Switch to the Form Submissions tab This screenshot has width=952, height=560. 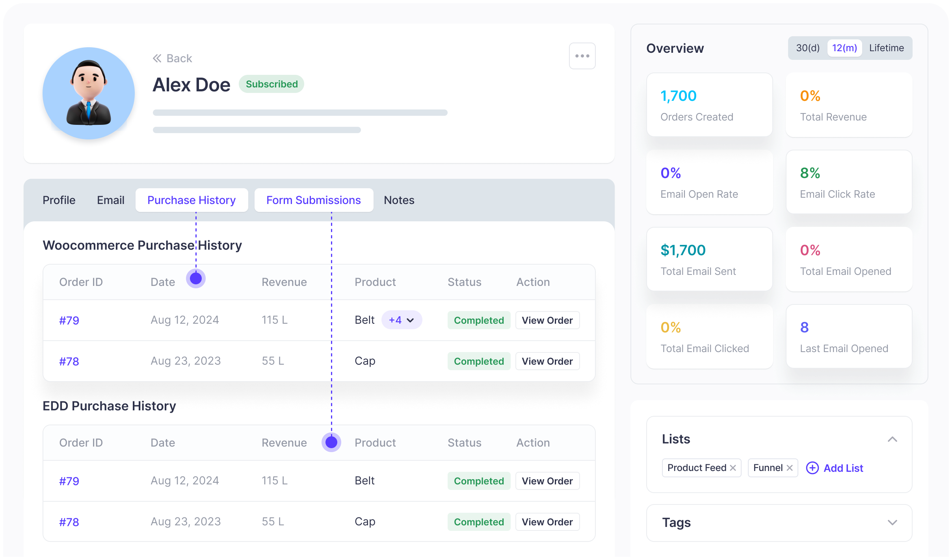pos(314,200)
